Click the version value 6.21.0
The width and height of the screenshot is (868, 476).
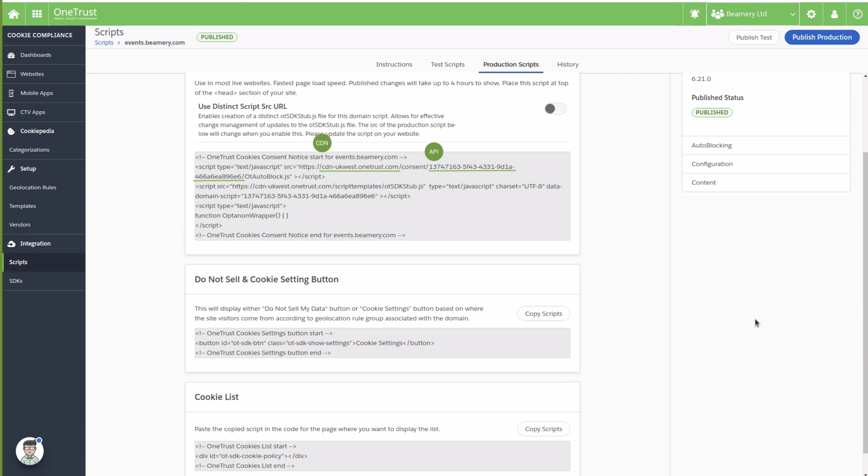pos(701,79)
